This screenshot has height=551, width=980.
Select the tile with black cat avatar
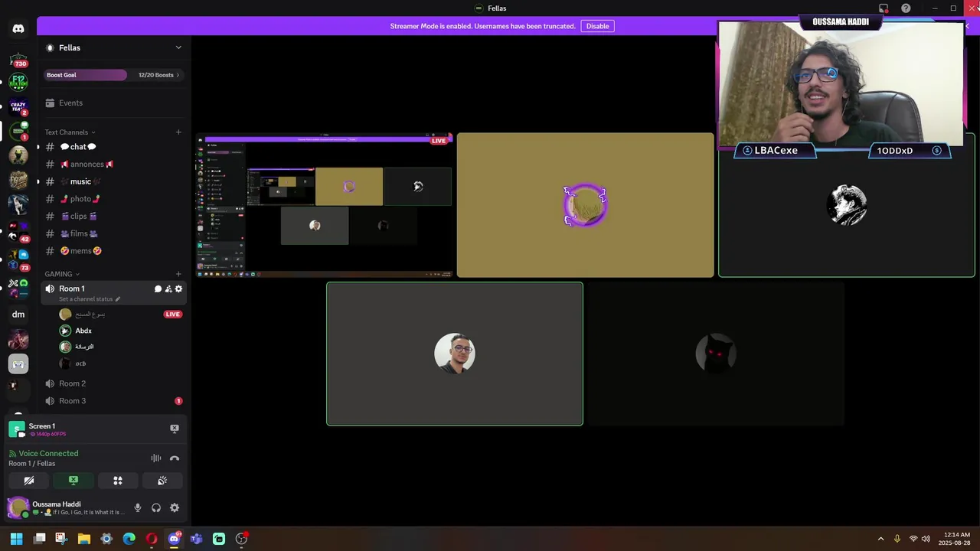click(715, 354)
